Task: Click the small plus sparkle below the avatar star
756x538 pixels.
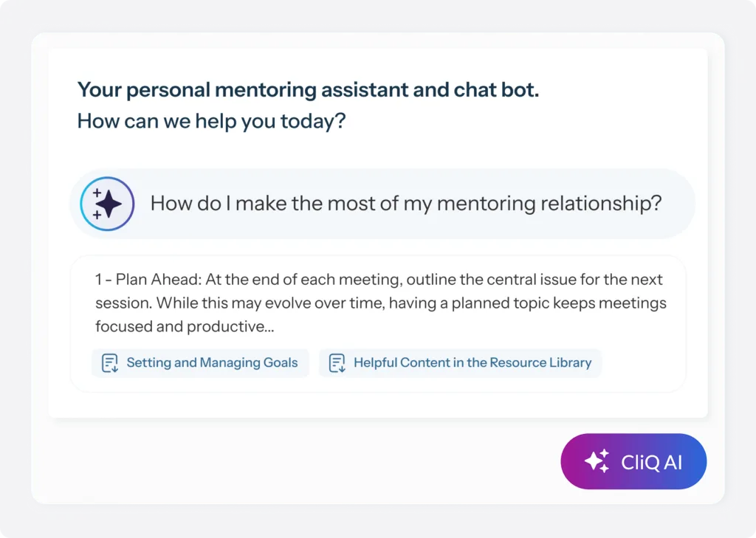Action: point(97,215)
